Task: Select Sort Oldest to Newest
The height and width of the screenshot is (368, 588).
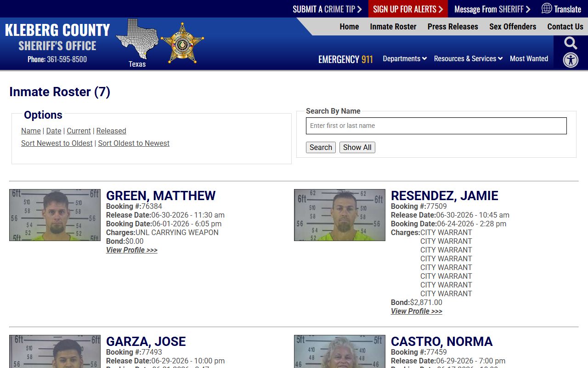Action: [x=134, y=144]
